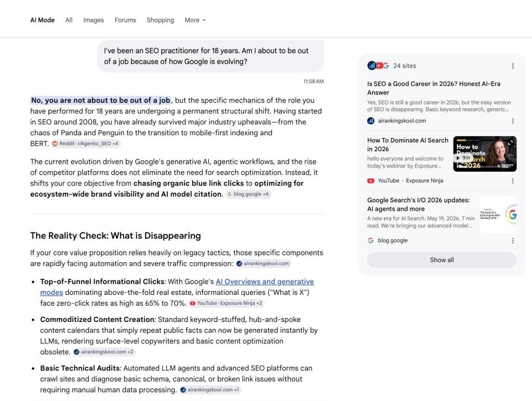The width and height of the screenshot is (532, 401).
Task: Click 'Top-of-Funnel Informational Clicks' bullet title
Action: coord(102,282)
